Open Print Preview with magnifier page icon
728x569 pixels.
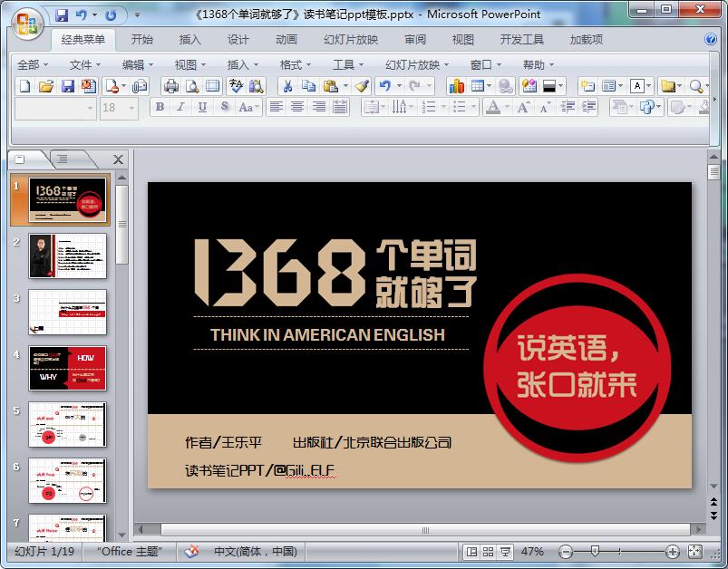click(192, 86)
